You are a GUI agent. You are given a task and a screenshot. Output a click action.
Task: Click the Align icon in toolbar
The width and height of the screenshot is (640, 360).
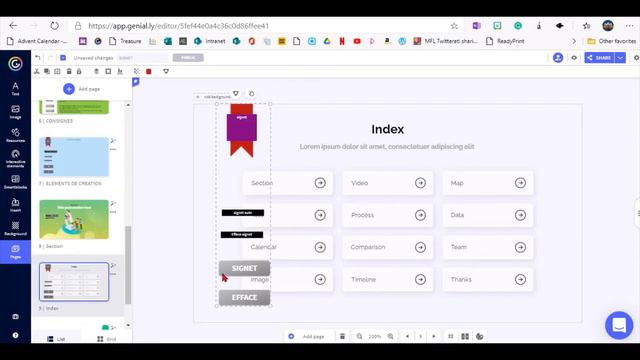point(120,71)
